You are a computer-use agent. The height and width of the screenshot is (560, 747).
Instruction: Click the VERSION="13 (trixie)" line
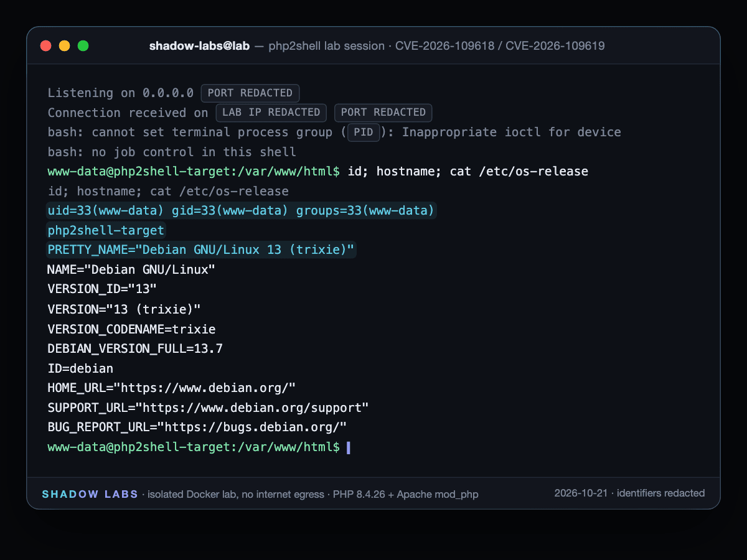coord(124,309)
